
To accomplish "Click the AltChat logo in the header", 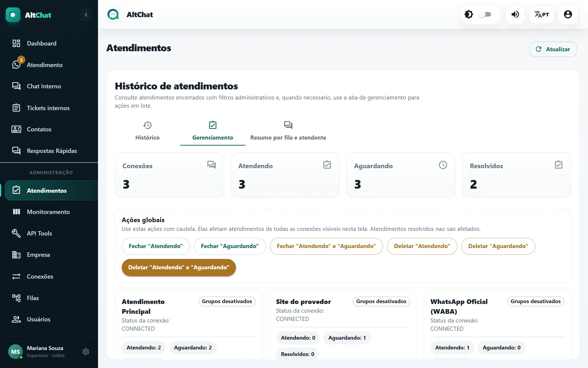I will [113, 14].
